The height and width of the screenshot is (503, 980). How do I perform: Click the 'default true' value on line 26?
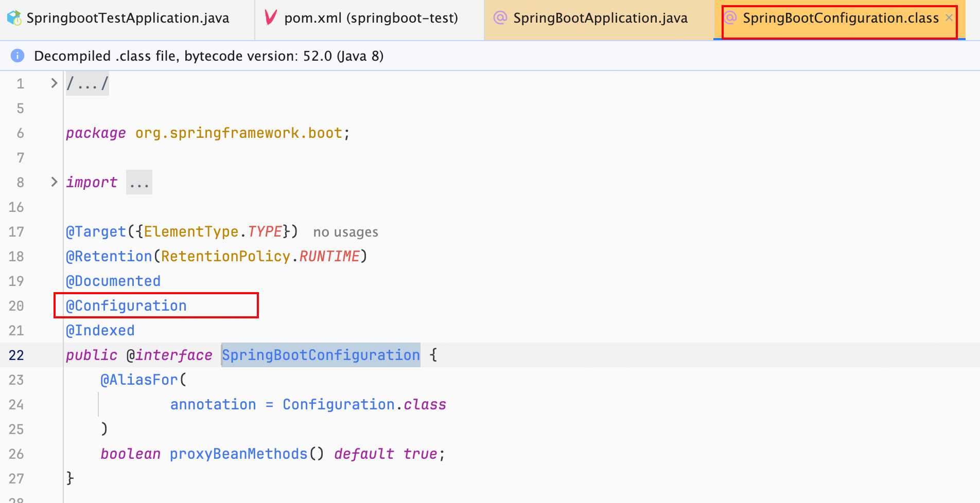click(386, 454)
